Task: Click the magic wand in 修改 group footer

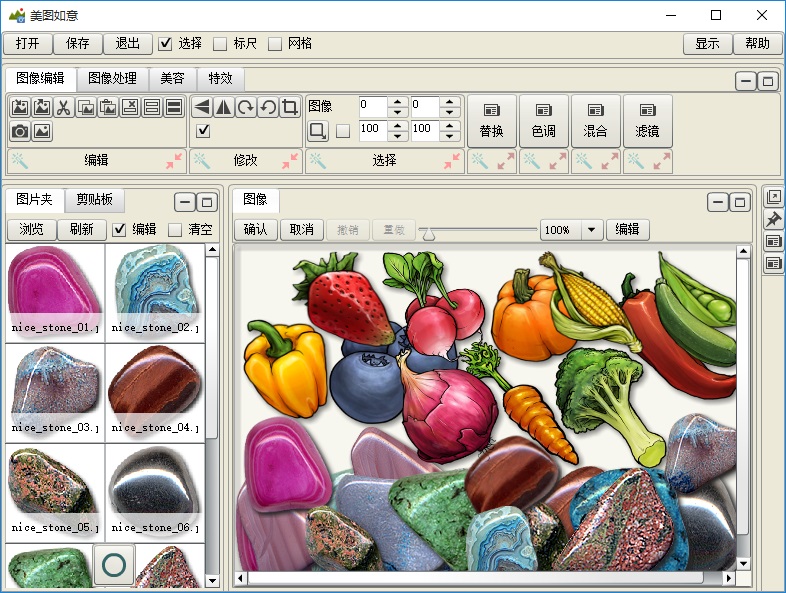Action: pos(202,161)
